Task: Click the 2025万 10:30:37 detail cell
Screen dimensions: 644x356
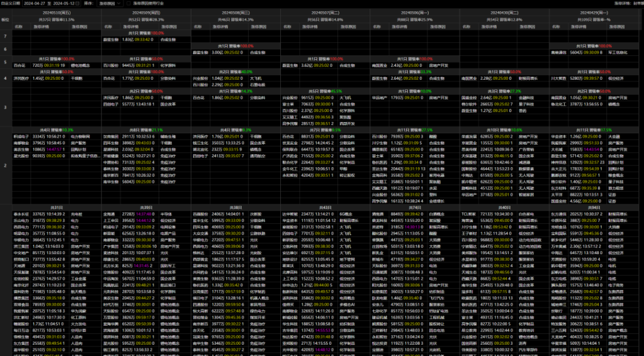Action: [587, 214]
